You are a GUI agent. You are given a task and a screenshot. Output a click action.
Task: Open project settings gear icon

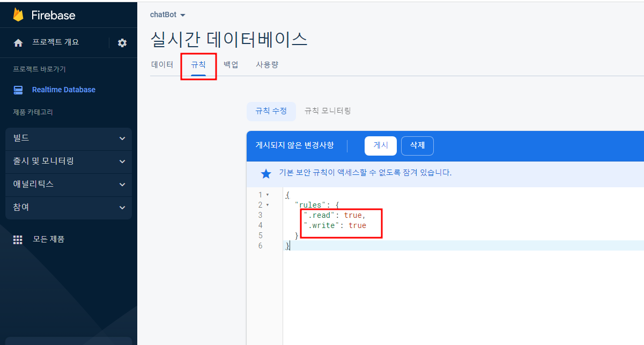pyautogui.click(x=122, y=43)
